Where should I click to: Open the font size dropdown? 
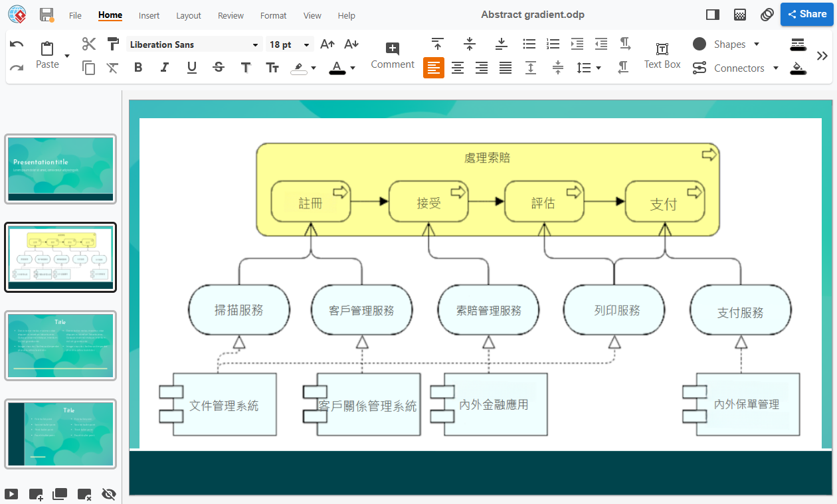[306, 44]
